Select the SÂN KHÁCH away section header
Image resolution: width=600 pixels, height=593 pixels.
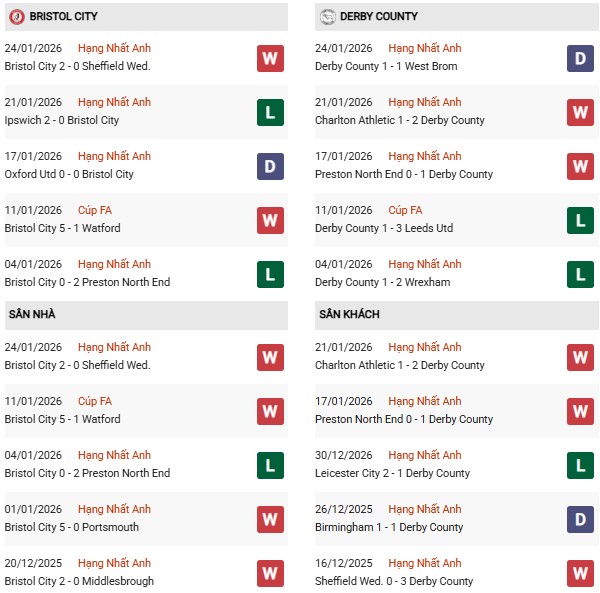point(349,314)
